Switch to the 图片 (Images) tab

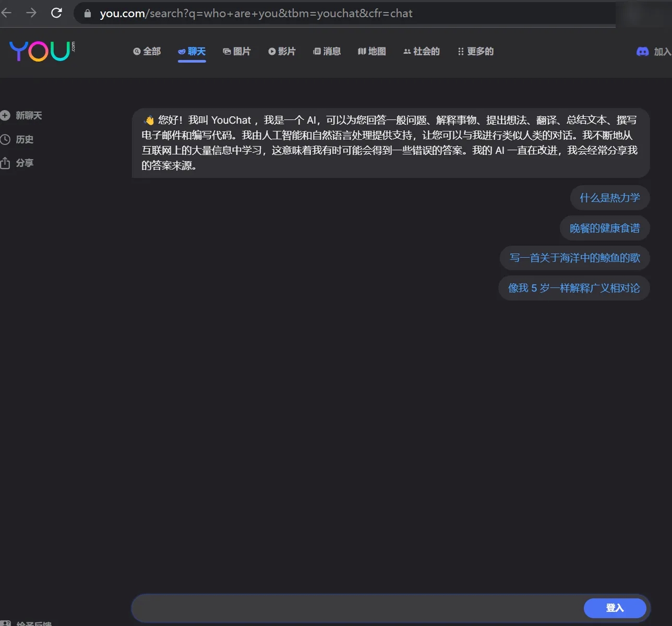pyautogui.click(x=237, y=51)
